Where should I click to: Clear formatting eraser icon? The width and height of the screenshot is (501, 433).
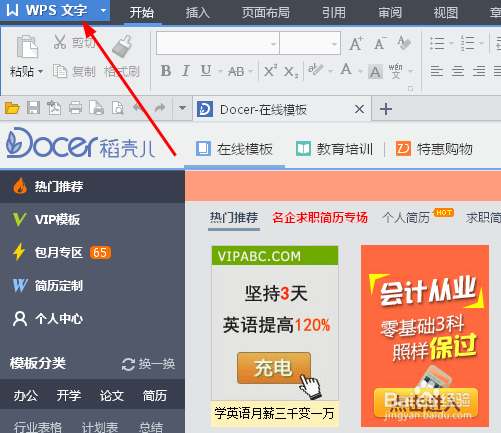click(404, 43)
